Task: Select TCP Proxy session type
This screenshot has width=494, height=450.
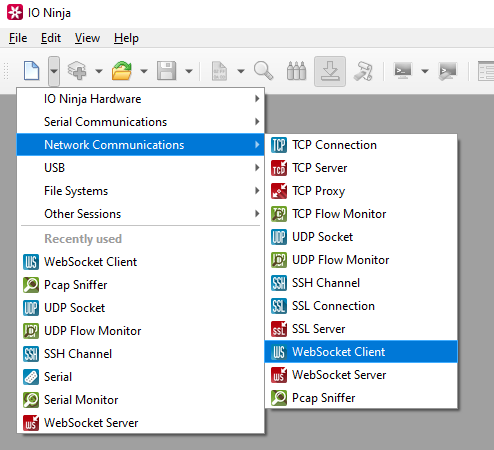Action: click(361, 191)
